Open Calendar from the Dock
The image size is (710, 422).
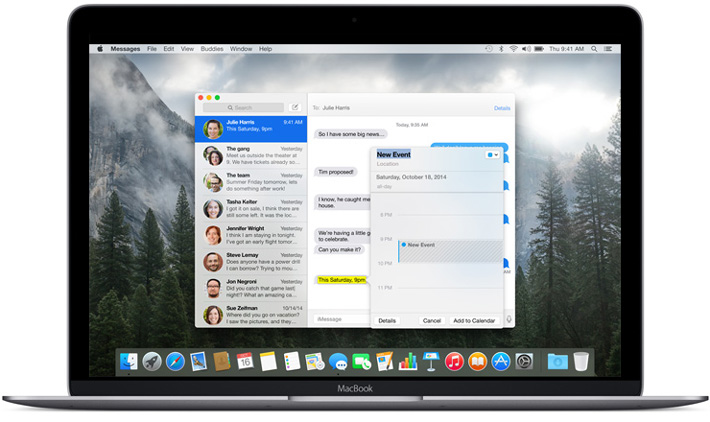coord(245,362)
